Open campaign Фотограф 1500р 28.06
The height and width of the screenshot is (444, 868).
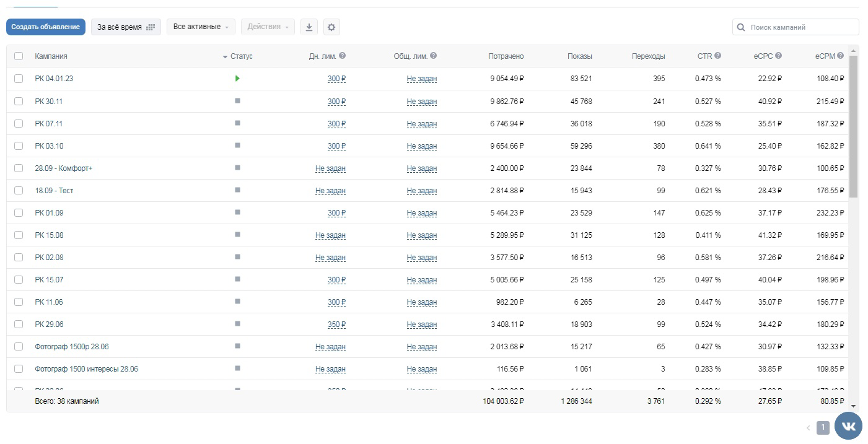click(72, 347)
